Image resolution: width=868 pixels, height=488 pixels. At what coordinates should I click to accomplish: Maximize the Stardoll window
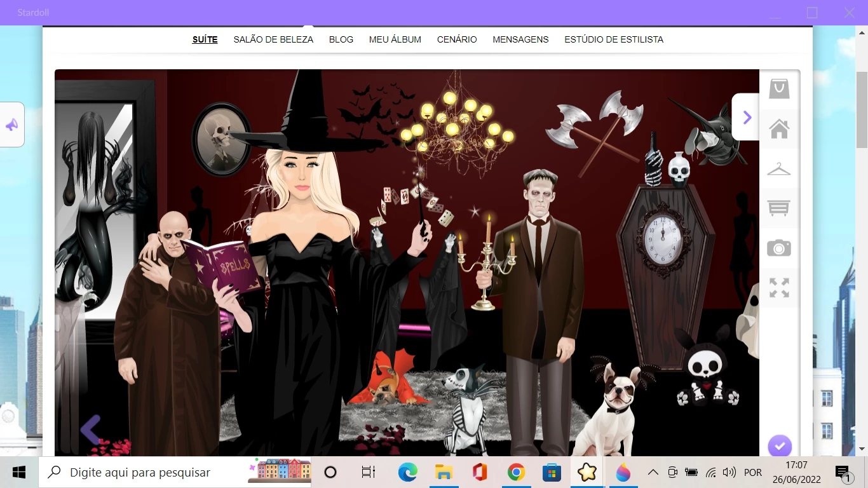click(x=812, y=13)
